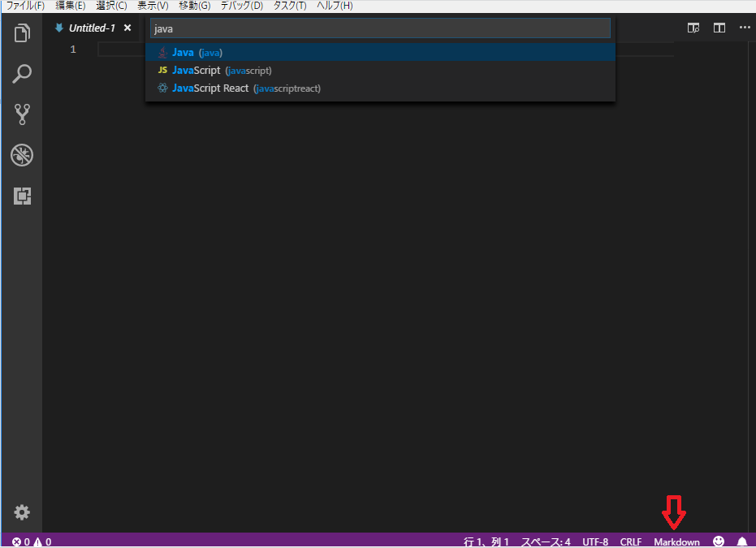Open the Markdown preview icon

693,27
